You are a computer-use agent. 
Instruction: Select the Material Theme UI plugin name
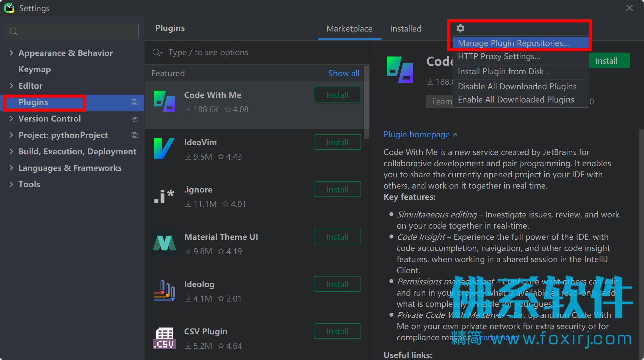pos(221,237)
